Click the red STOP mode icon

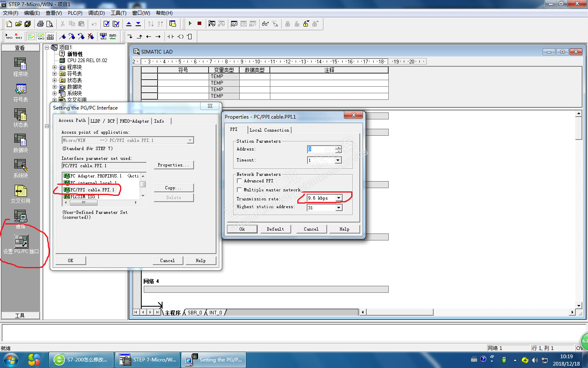200,24
